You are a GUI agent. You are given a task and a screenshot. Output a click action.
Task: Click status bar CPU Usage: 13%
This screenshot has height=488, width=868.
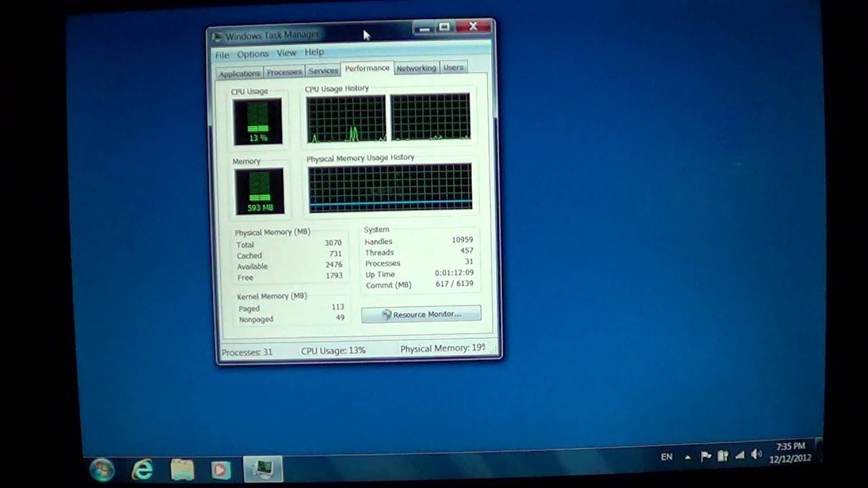pos(334,350)
